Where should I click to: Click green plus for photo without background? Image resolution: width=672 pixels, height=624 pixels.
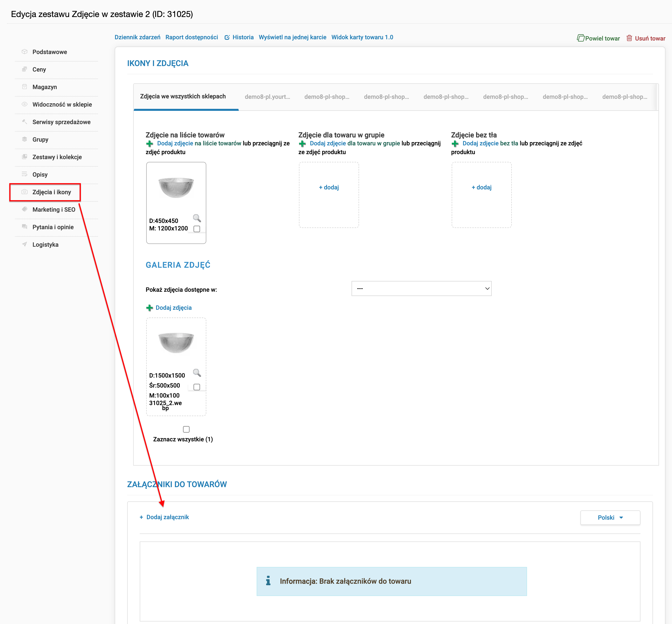455,144
